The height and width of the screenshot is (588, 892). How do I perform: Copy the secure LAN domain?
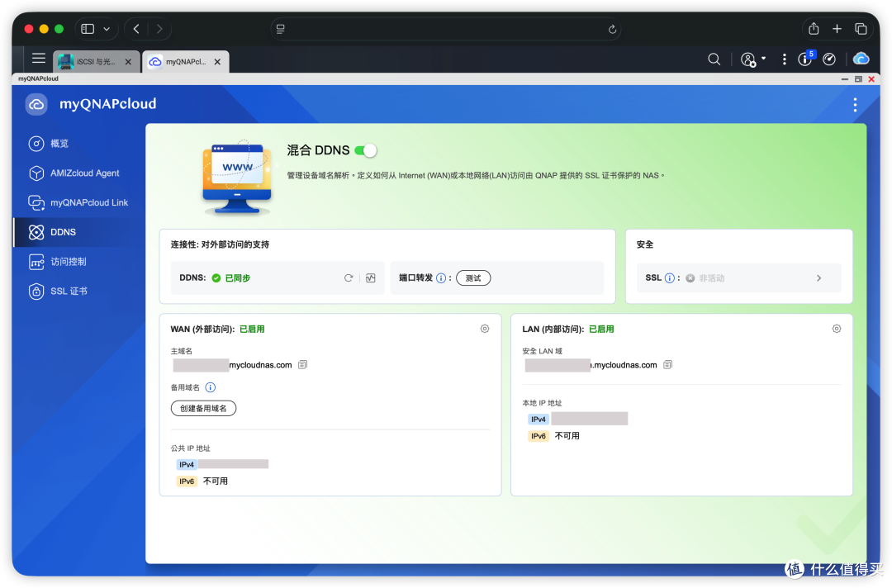[x=668, y=365]
